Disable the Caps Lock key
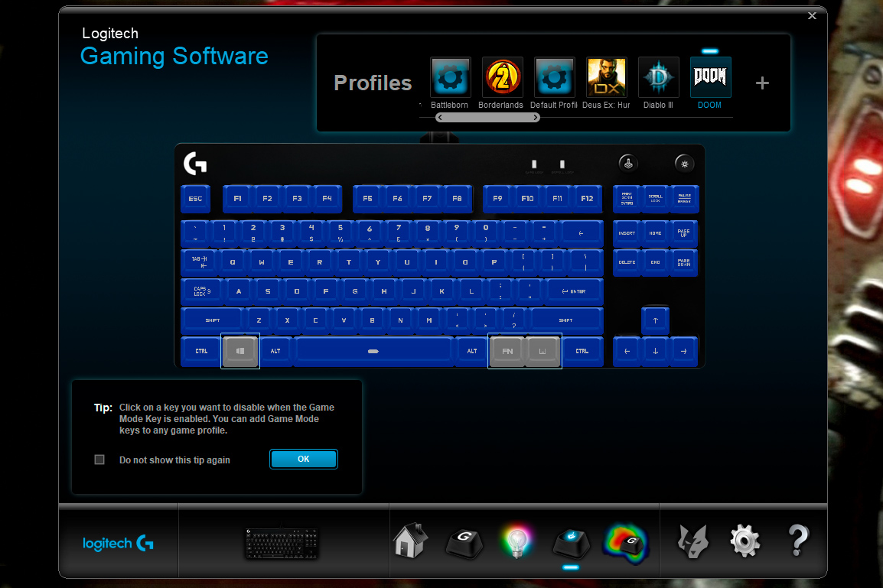 coord(202,291)
